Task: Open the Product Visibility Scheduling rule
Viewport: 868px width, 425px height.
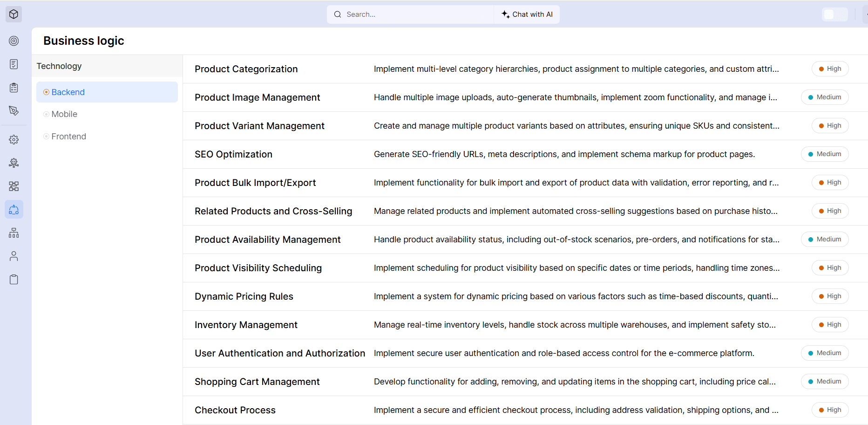Action: tap(258, 268)
